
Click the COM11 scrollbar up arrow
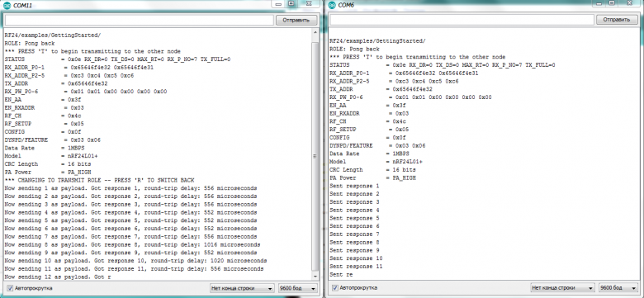(x=315, y=32)
